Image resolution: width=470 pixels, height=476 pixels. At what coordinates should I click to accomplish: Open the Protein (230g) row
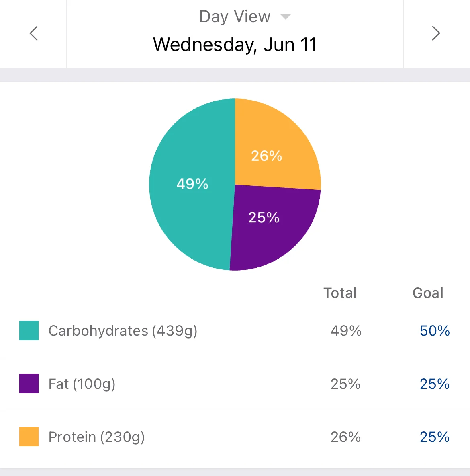(235, 437)
